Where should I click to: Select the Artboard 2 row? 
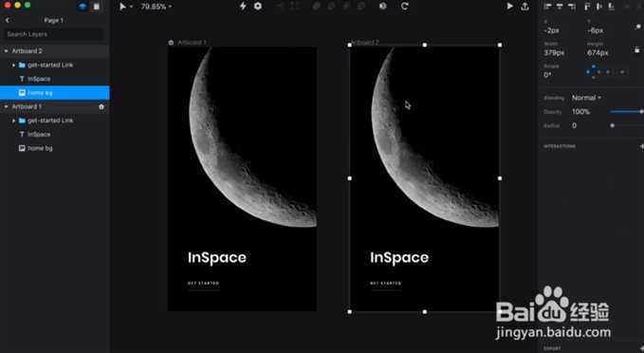coord(55,51)
